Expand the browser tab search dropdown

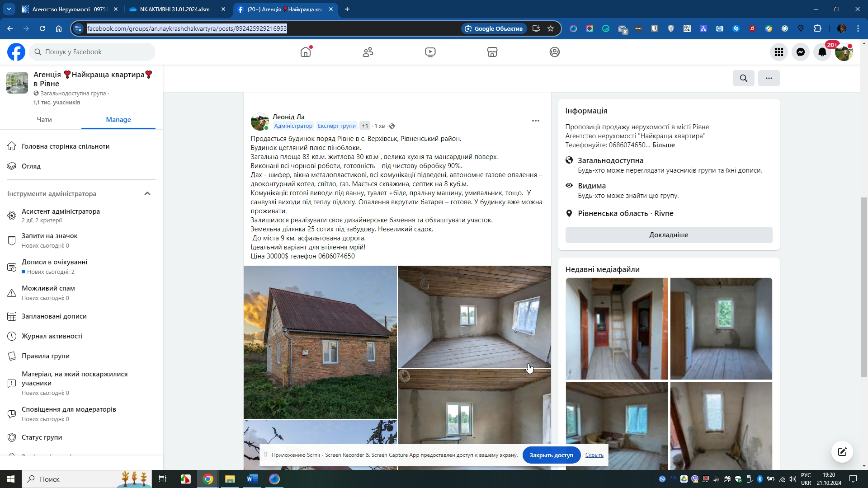tap(9, 9)
